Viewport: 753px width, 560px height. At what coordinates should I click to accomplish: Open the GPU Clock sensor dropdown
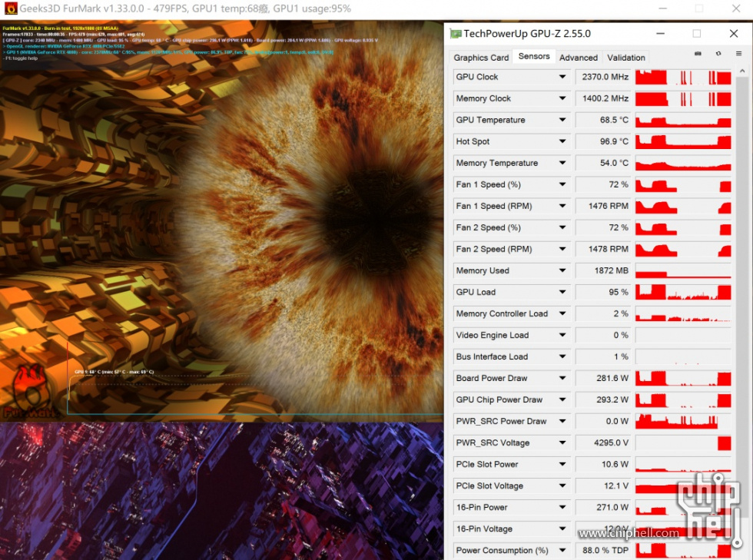(x=562, y=77)
